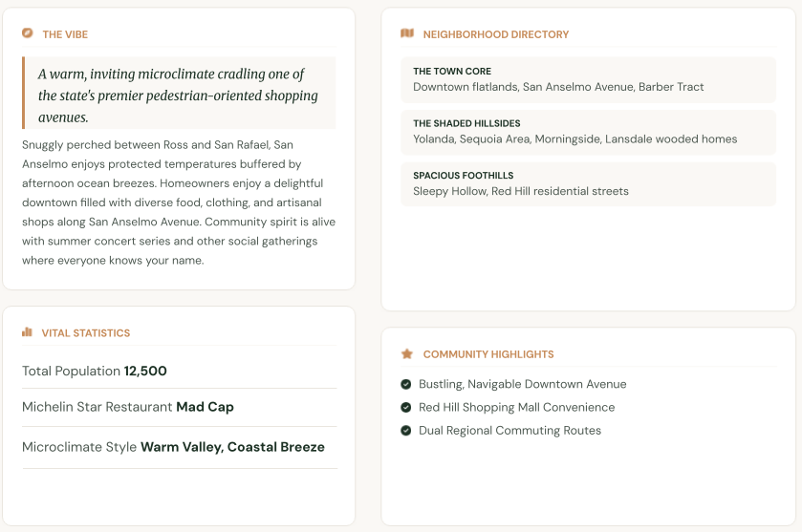Select The Town Core directory card

(588, 79)
